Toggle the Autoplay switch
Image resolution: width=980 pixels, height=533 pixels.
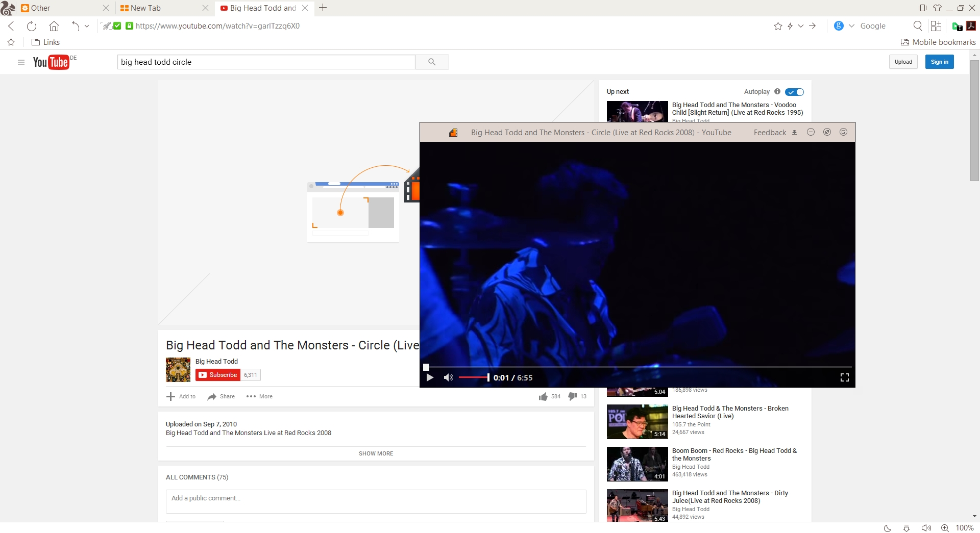(794, 92)
